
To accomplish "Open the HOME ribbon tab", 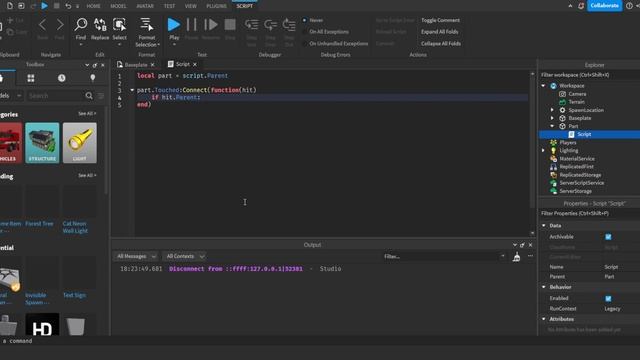I will click(93, 6).
